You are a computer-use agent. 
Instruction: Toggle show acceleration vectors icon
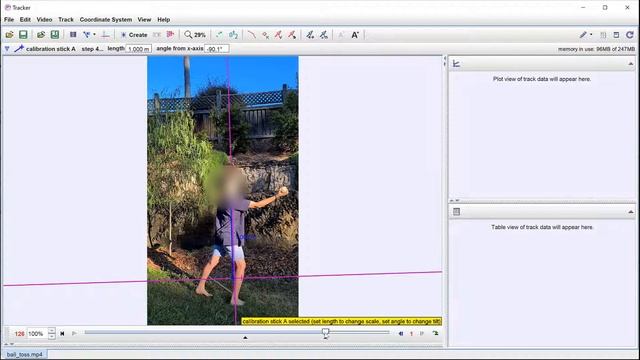pos(292,35)
